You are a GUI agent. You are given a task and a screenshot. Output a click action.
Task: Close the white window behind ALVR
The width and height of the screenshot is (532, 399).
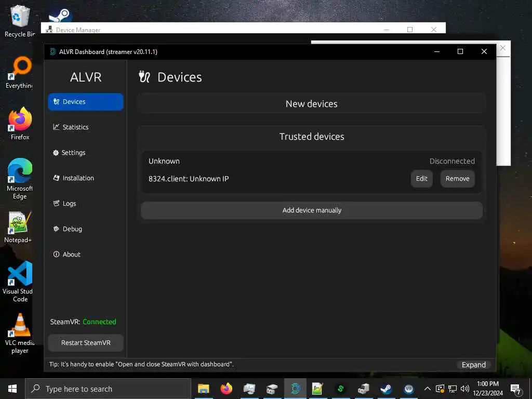pyautogui.click(x=503, y=48)
